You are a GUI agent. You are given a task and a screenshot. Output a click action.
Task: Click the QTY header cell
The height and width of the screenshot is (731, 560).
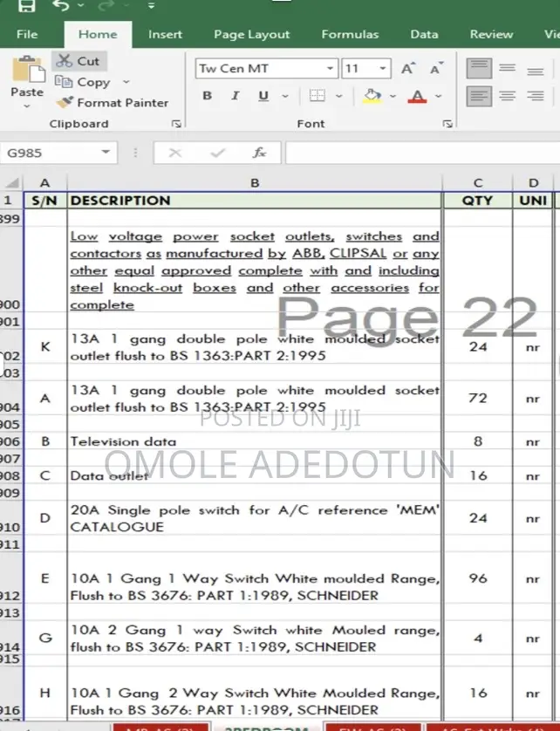(478, 201)
